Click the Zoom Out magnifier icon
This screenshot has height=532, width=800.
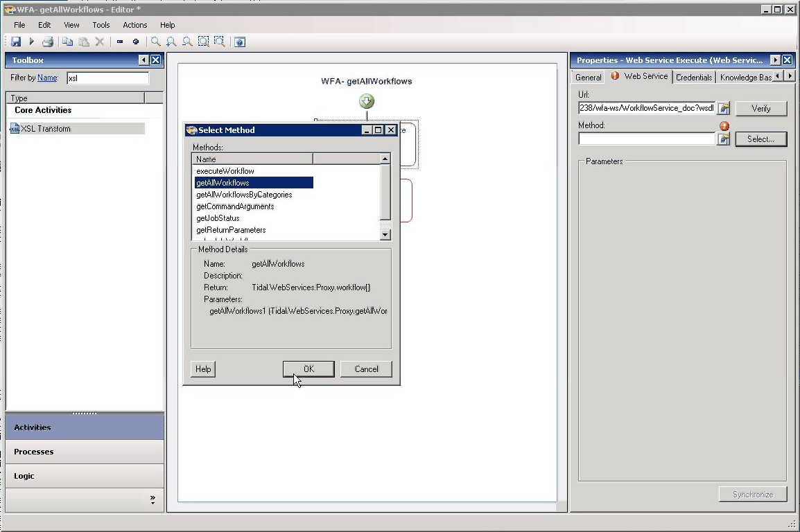pos(187,42)
